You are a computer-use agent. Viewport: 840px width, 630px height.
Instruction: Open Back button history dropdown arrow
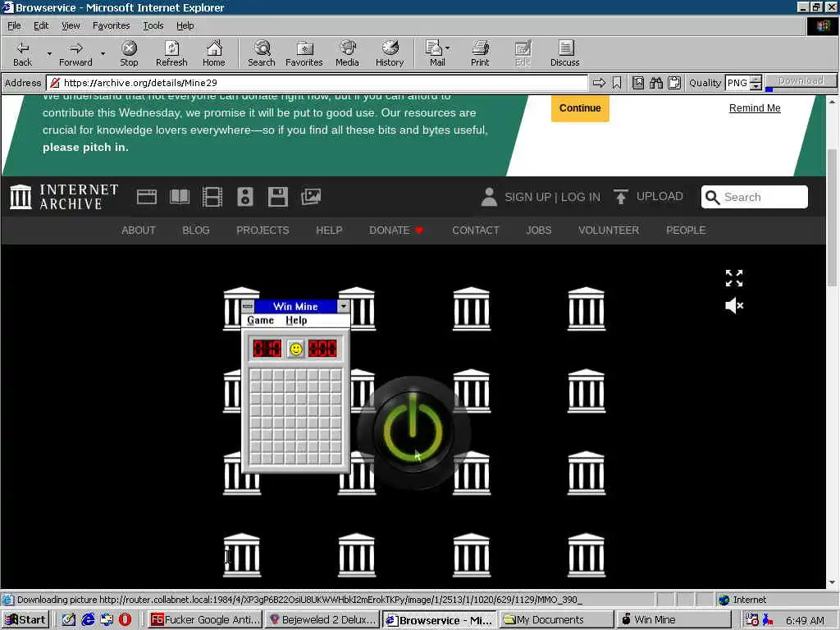point(49,53)
